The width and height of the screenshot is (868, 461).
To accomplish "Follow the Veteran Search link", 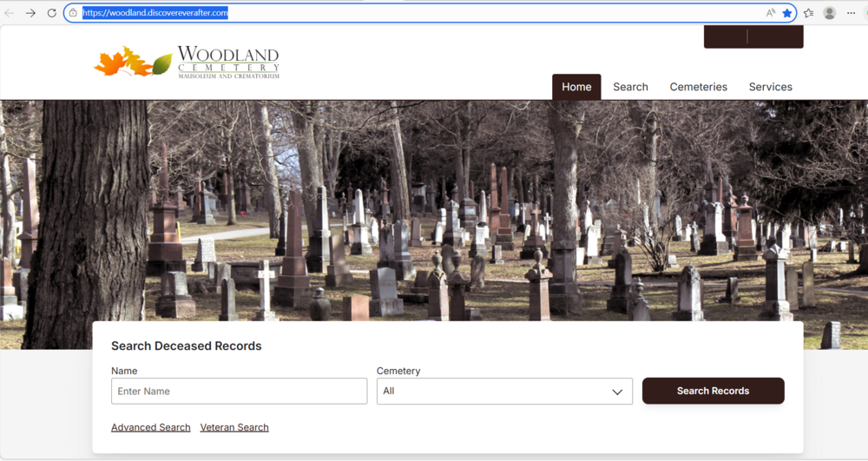I will point(234,427).
